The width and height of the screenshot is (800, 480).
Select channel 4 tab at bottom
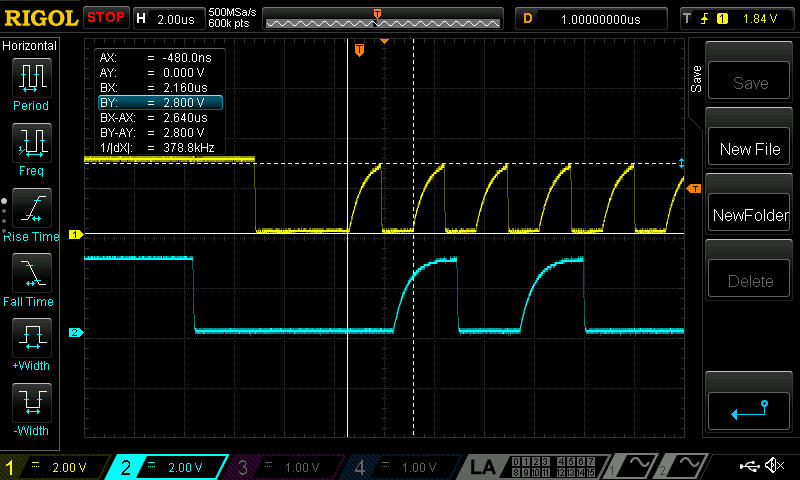[x=401, y=467]
